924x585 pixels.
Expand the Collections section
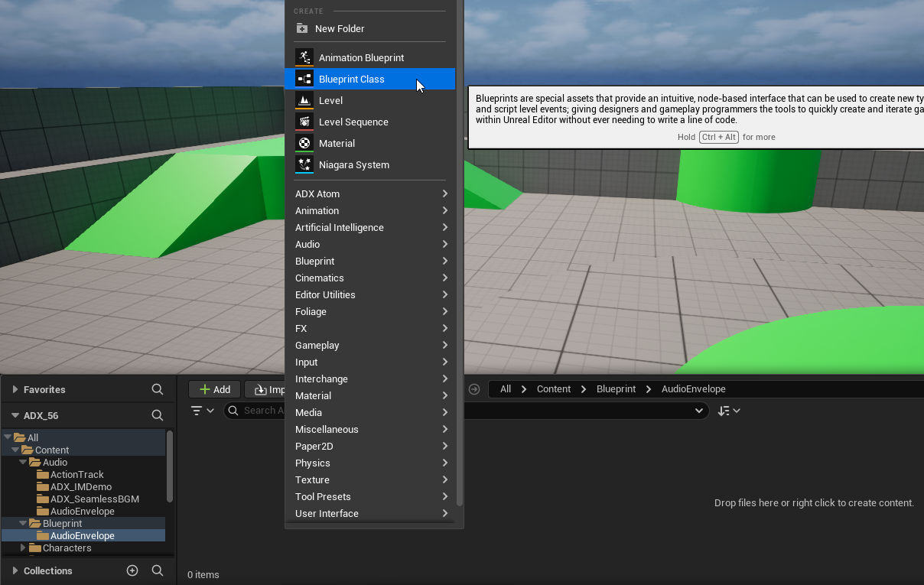coord(15,570)
